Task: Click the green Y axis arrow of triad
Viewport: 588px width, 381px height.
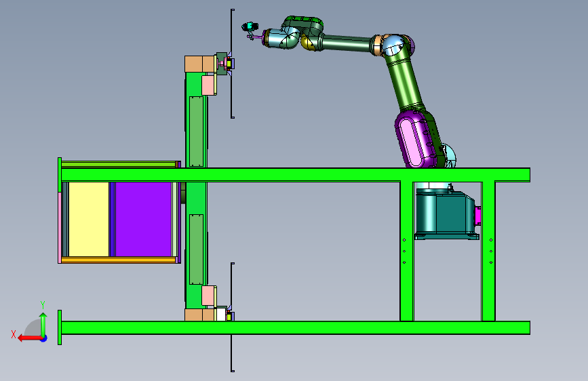Action: click(x=43, y=324)
